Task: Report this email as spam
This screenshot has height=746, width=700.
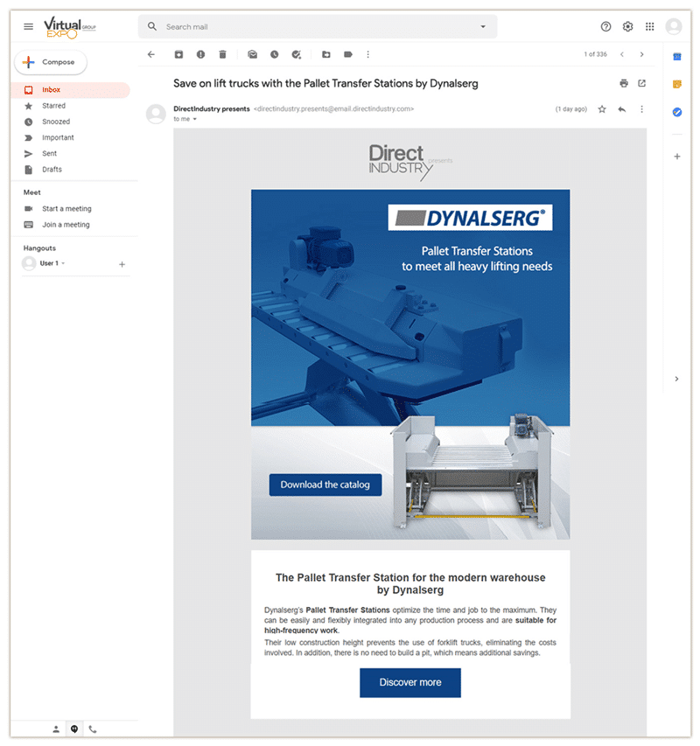Action: pyautogui.click(x=201, y=54)
